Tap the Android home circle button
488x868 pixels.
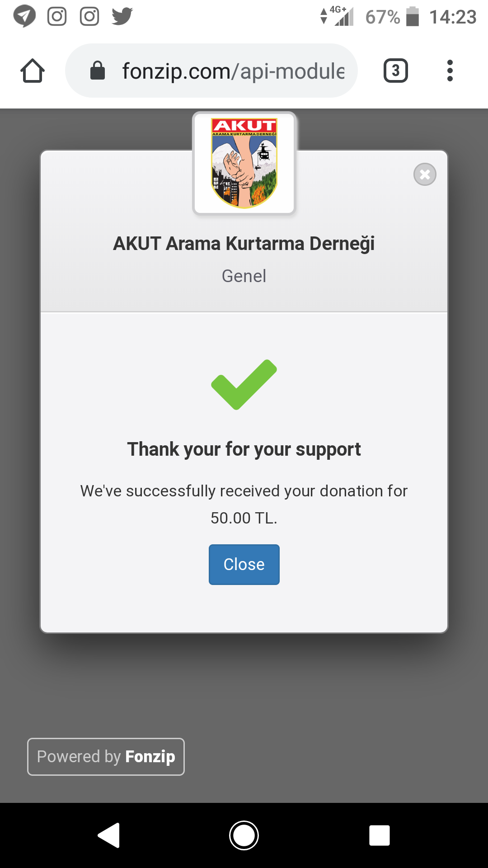tap(244, 835)
